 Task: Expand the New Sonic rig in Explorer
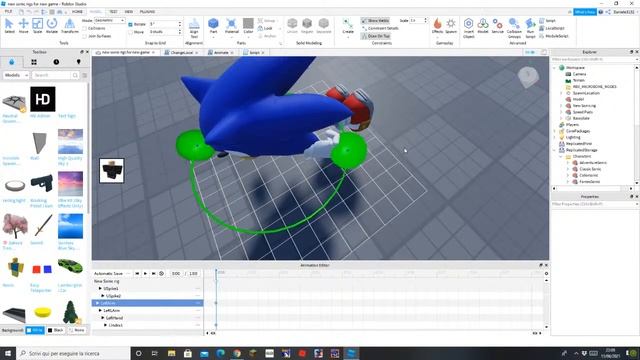(x=561, y=105)
